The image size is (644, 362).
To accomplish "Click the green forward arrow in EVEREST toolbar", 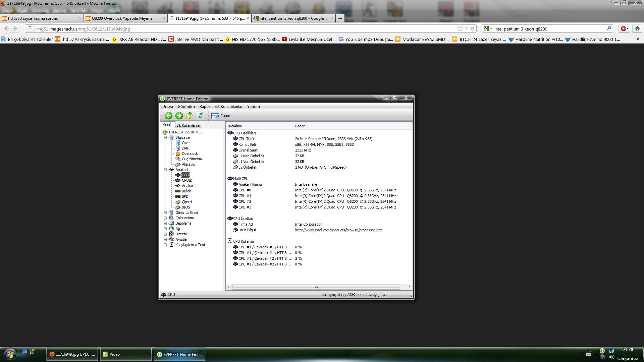I will coord(179,116).
